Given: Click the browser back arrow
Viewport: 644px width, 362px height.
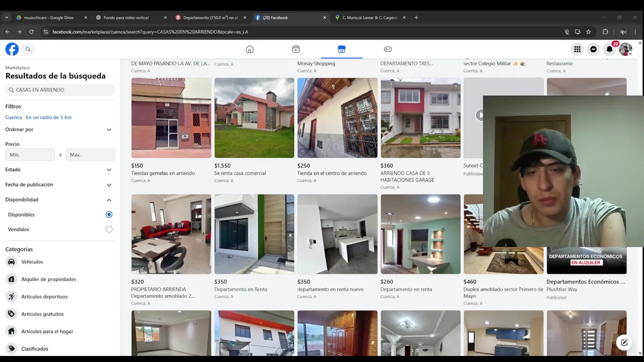Looking at the screenshot, I should [x=7, y=32].
